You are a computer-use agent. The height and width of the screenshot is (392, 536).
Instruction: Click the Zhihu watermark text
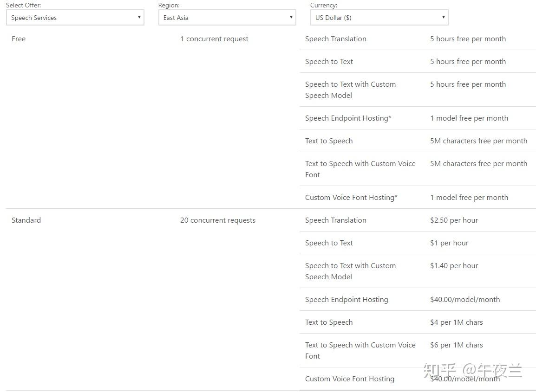pyautogui.click(x=473, y=371)
